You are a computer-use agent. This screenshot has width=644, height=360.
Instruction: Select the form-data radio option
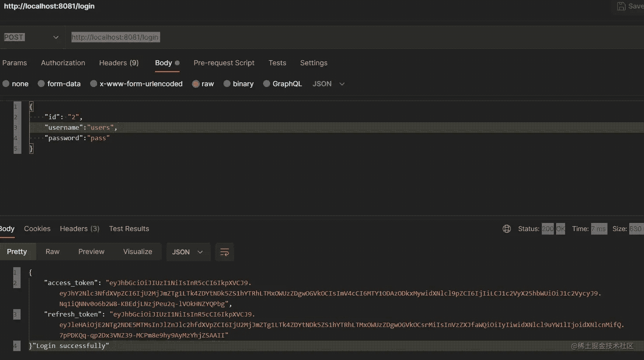pos(41,84)
